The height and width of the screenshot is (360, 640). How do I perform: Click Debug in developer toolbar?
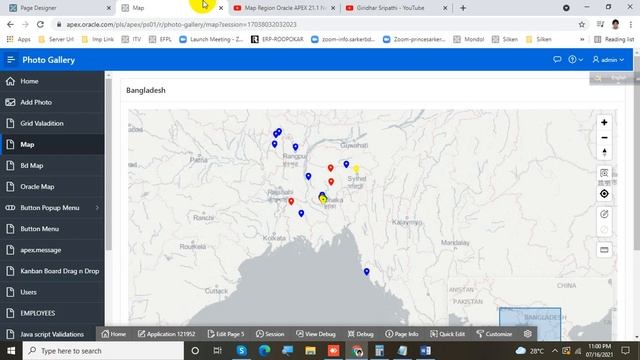point(361,334)
